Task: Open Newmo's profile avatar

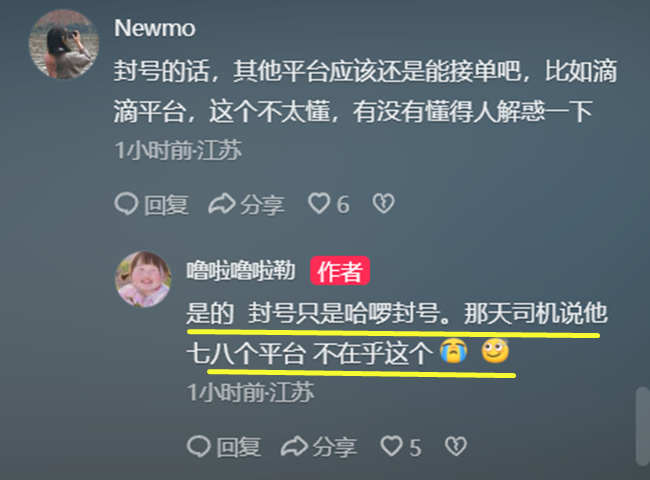Action: 63,44
